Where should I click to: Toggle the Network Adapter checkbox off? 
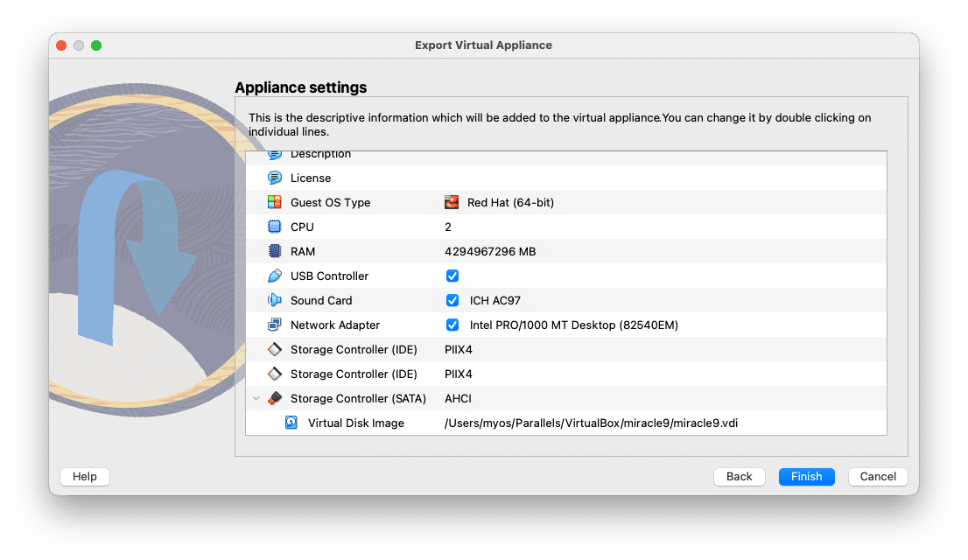click(x=452, y=325)
